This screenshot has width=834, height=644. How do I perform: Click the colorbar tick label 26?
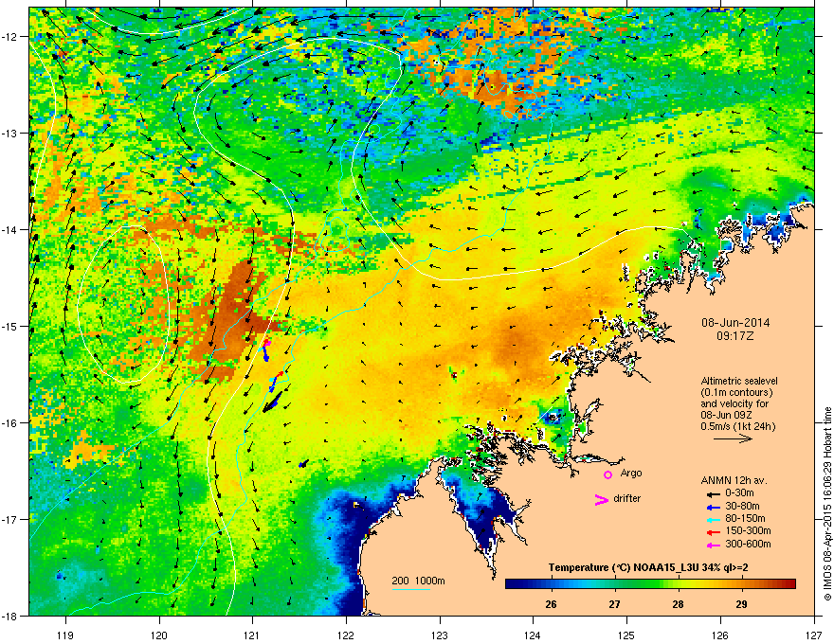coord(551,604)
